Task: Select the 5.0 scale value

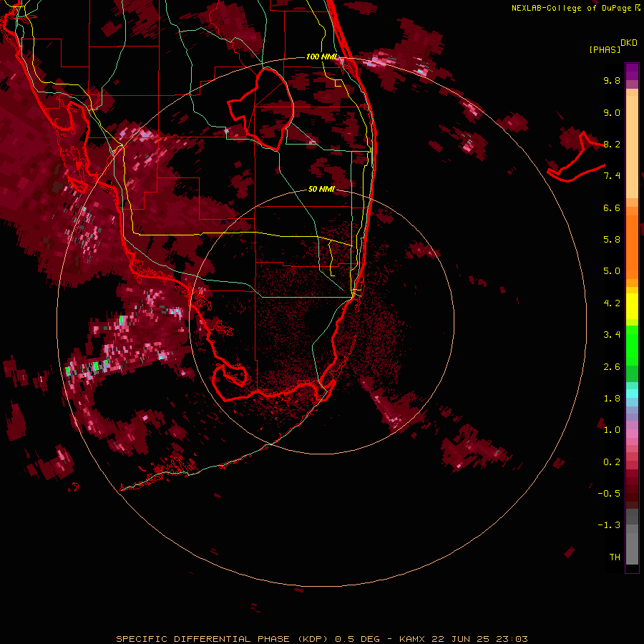Action: (x=612, y=271)
